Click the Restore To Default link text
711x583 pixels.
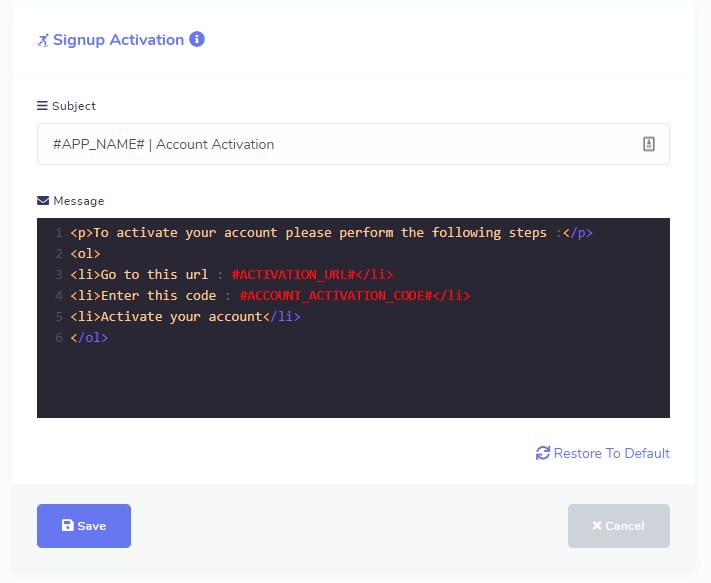click(x=611, y=453)
